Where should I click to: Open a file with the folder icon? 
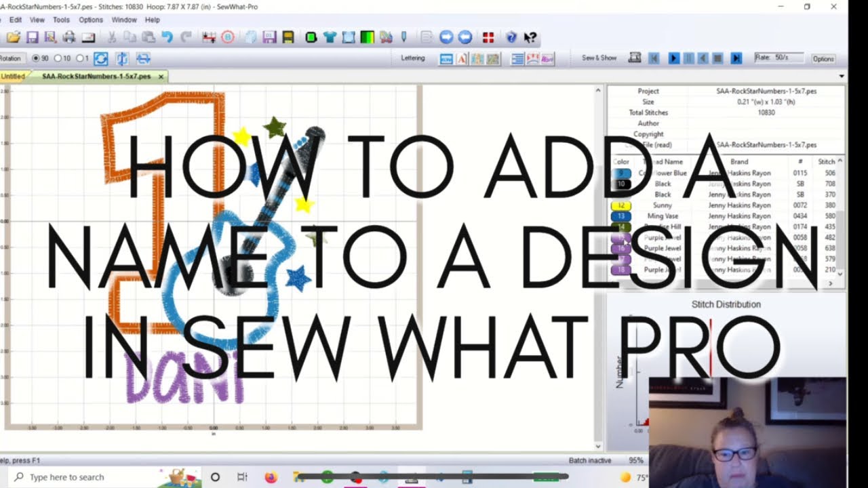pos(14,37)
